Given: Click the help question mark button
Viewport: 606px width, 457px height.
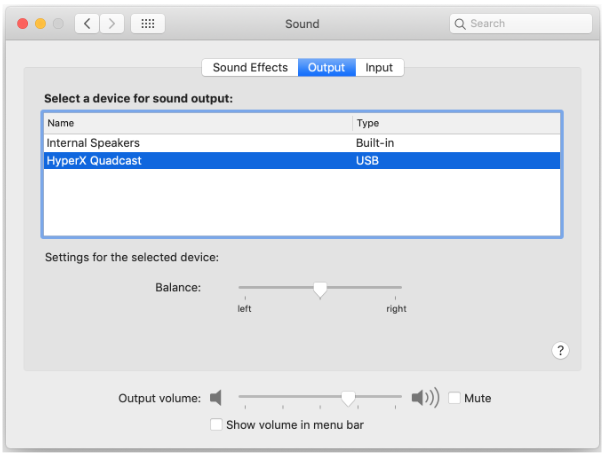Looking at the screenshot, I should (x=560, y=350).
